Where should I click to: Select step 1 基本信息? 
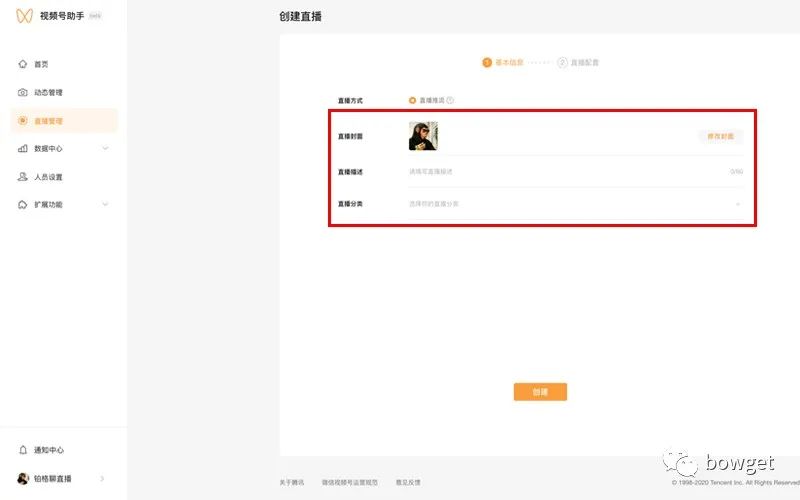click(503, 63)
